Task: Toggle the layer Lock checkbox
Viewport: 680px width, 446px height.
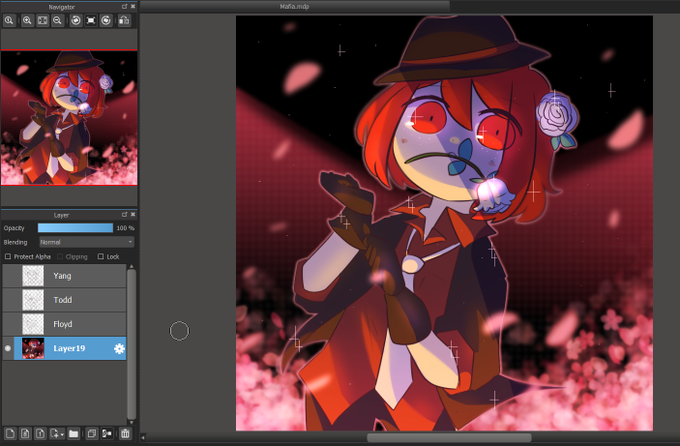Action: coord(101,256)
